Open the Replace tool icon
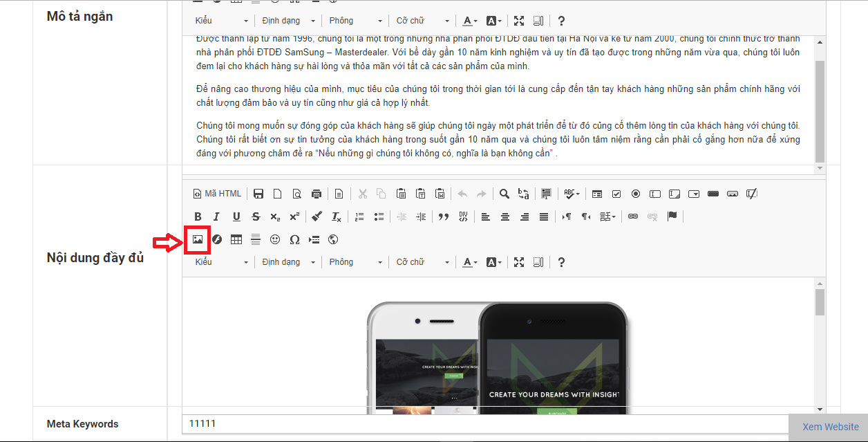The image size is (868, 442). click(x=524, y=194)
